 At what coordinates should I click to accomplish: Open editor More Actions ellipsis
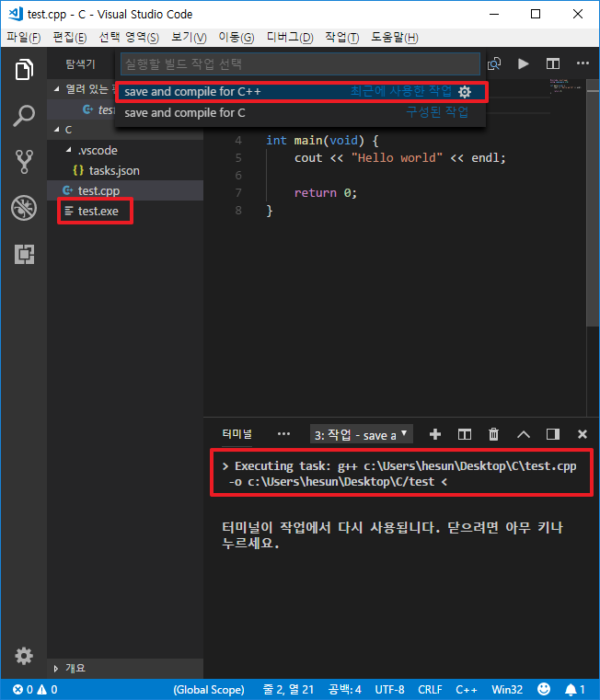click(583, 63)
